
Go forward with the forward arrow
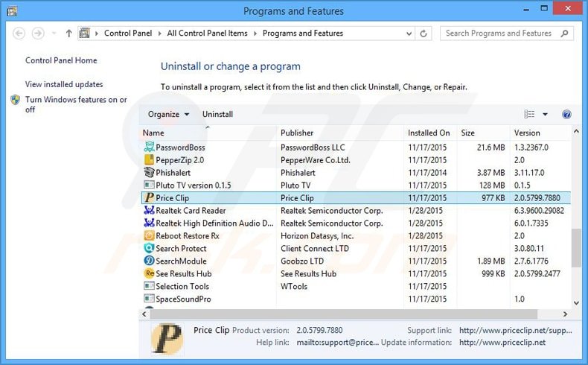click(x=38, y=34)
